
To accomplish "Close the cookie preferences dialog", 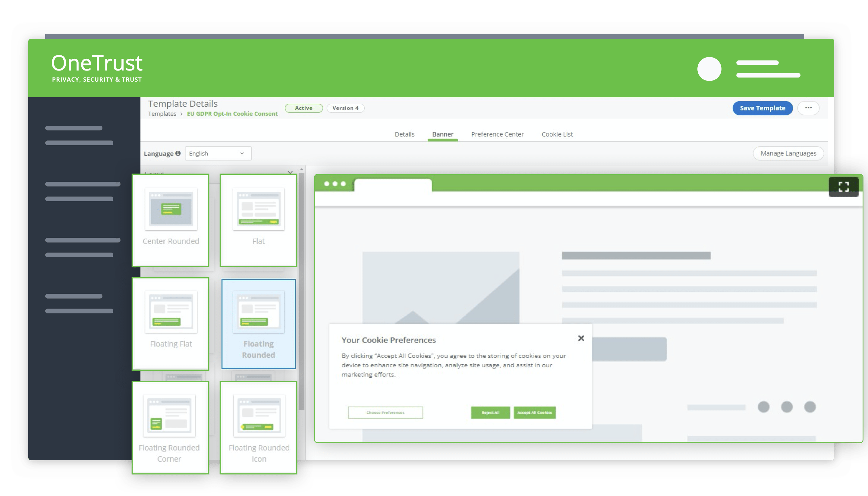I will (581, 338).
